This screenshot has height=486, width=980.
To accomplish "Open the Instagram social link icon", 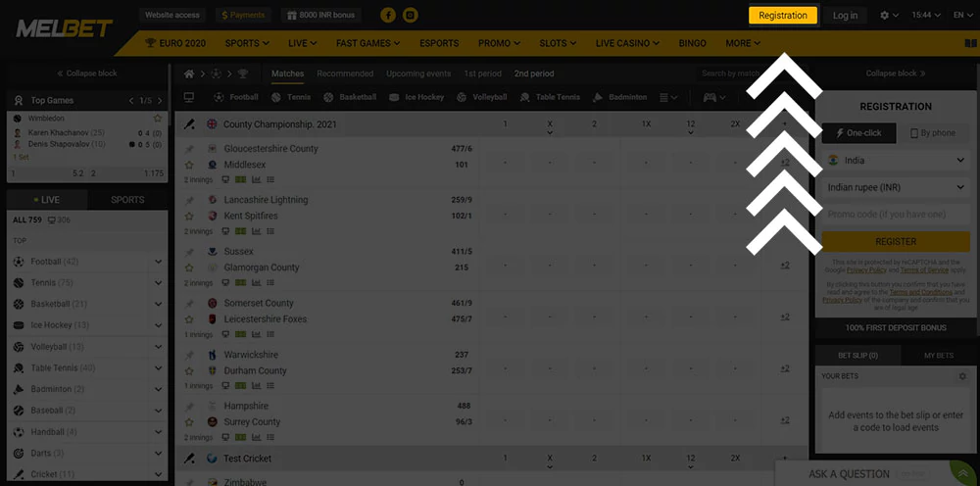I will point(410,15).
